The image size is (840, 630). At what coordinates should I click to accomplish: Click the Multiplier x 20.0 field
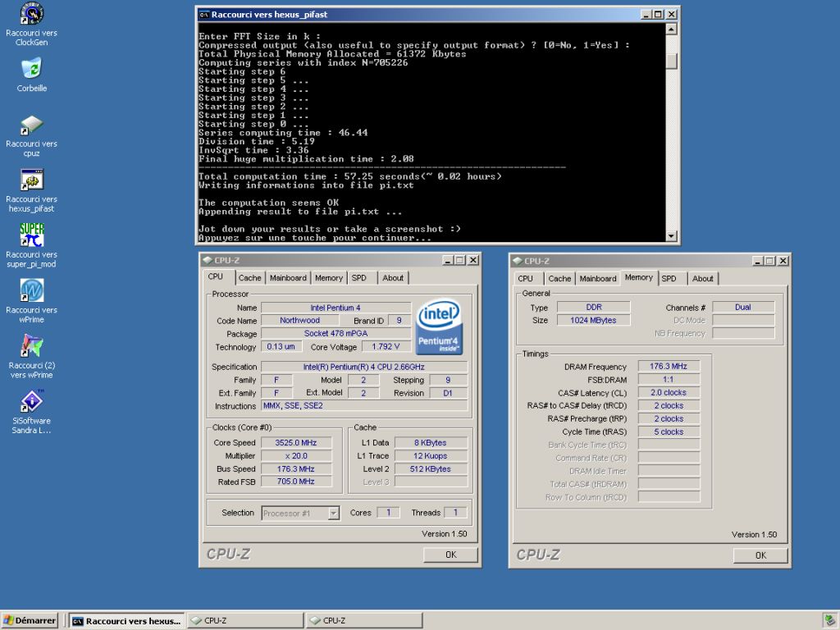point(295,456)
